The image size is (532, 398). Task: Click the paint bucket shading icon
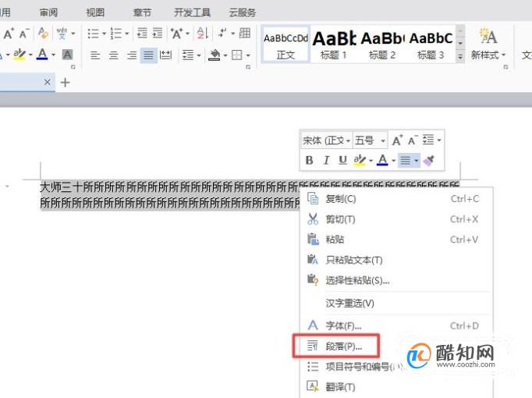point(215,55)
